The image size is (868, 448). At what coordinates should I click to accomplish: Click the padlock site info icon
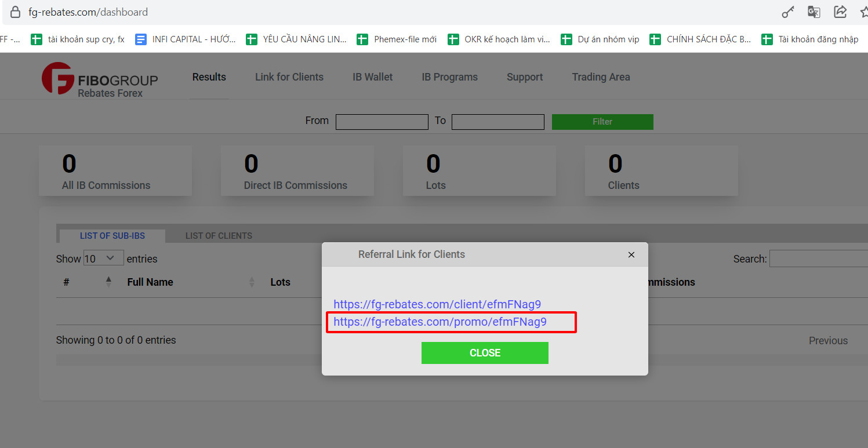pyautogui.click(x=16, y=12)
